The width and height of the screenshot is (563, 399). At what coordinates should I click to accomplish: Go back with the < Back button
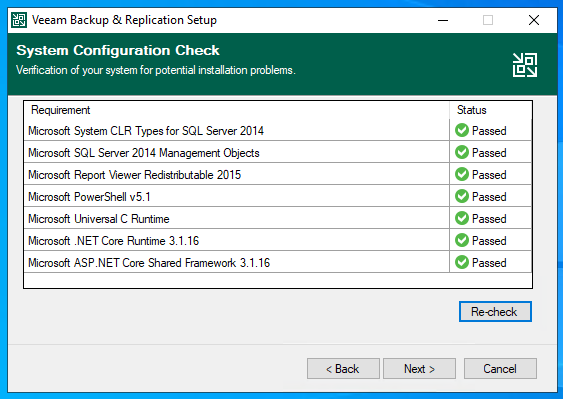click(343, 368)
